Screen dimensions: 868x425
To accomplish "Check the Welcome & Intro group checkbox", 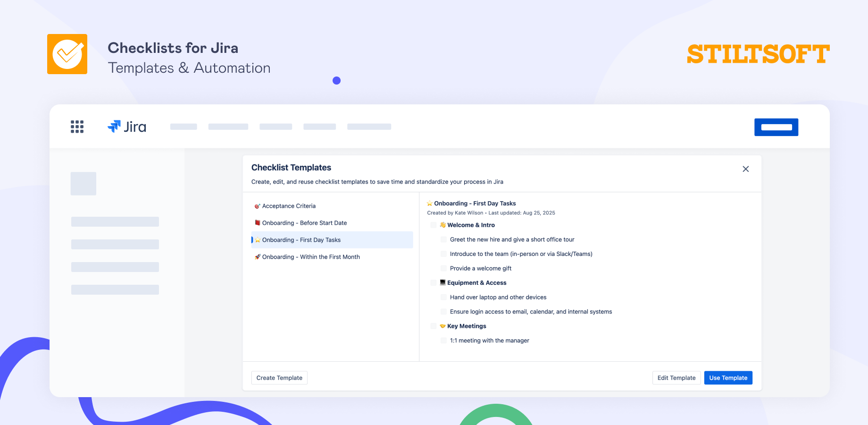I will click(433, 225).
